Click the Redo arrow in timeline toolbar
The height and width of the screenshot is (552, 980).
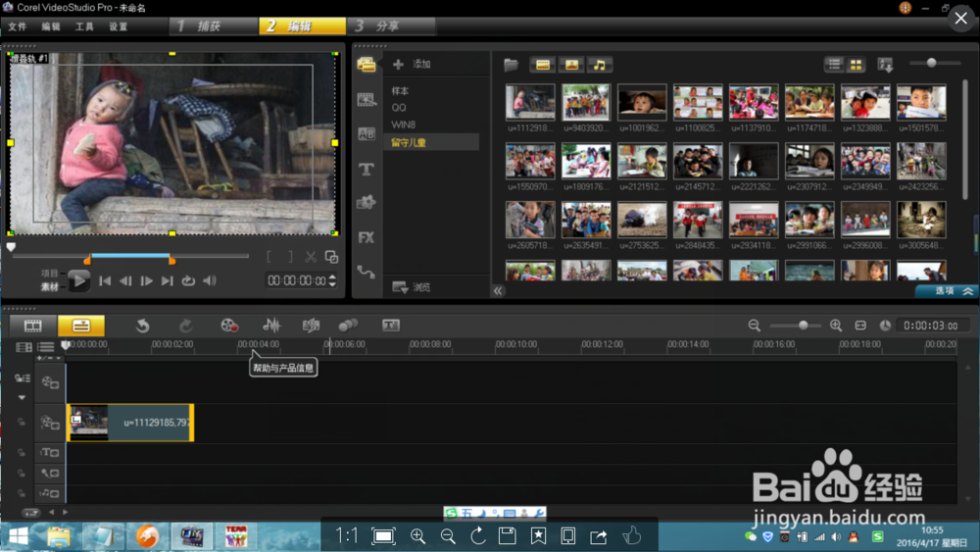(185, 326)
